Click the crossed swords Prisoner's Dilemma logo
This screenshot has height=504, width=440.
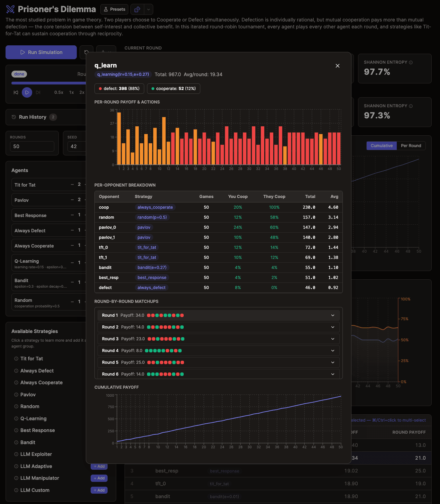tap(10, 9)
